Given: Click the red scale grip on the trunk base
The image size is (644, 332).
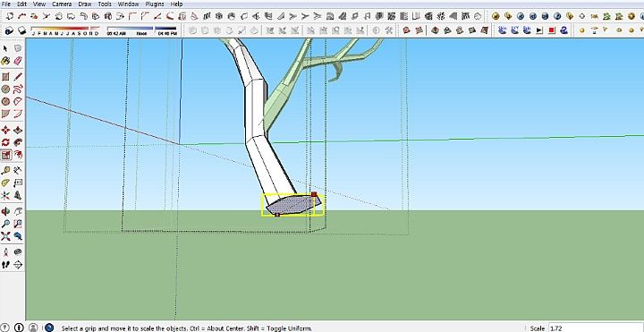Looking at the screenshot, I should [x=314, y=194].
